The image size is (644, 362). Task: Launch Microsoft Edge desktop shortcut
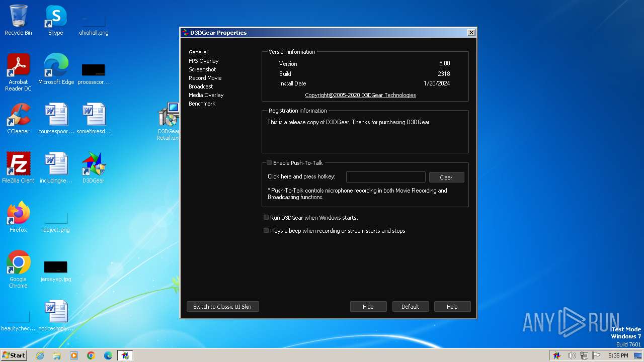56,69
